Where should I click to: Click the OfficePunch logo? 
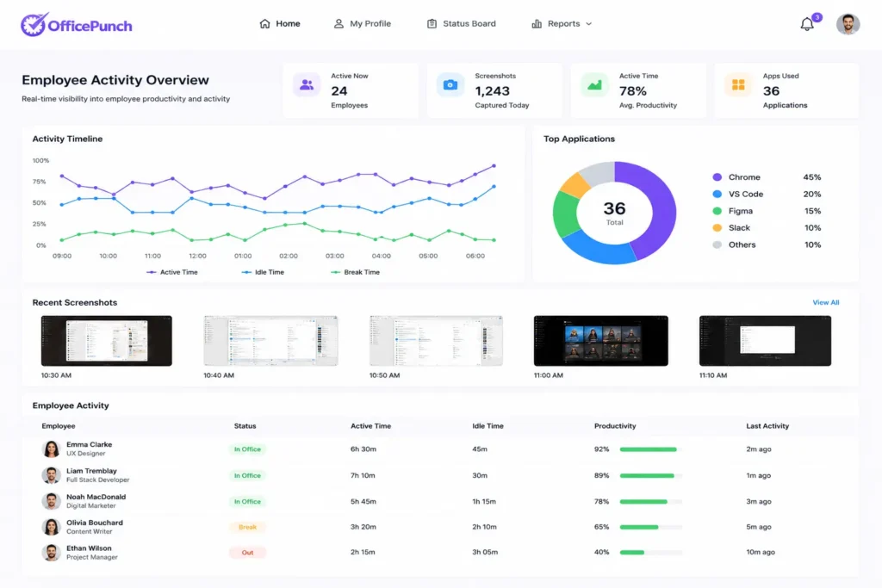pyautogui.click(x=77, y=25)
